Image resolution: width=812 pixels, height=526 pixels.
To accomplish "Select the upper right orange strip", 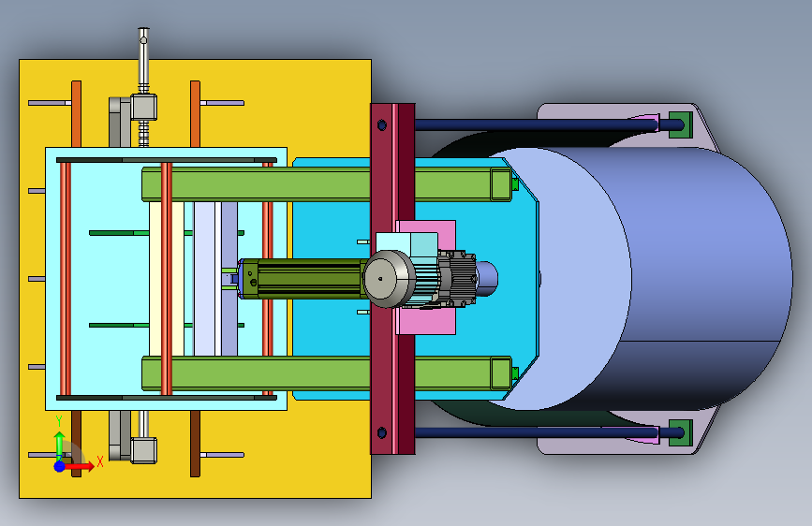I will [x=195, y=114].
